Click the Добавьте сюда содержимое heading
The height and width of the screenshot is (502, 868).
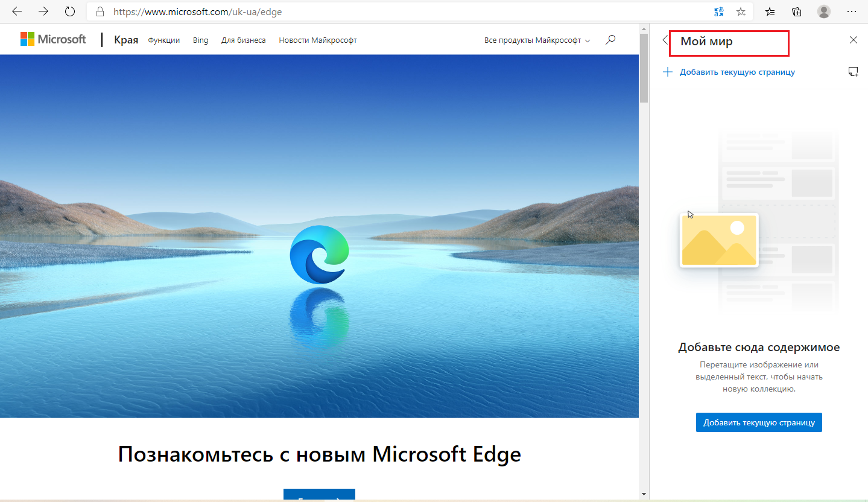click(x=759, y=347)
